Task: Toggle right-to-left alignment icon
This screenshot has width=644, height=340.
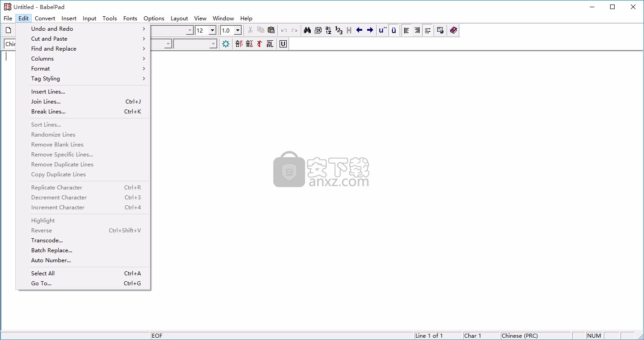Action: click(x=417, y=30)
